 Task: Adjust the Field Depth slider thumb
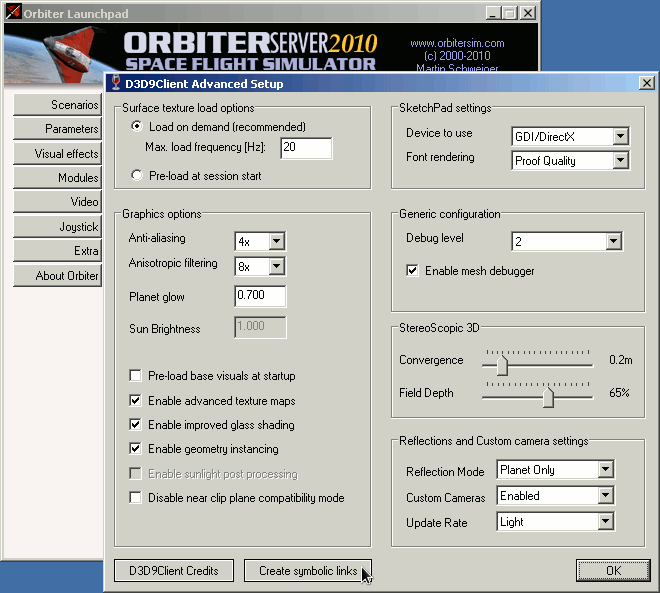point(548,398)
